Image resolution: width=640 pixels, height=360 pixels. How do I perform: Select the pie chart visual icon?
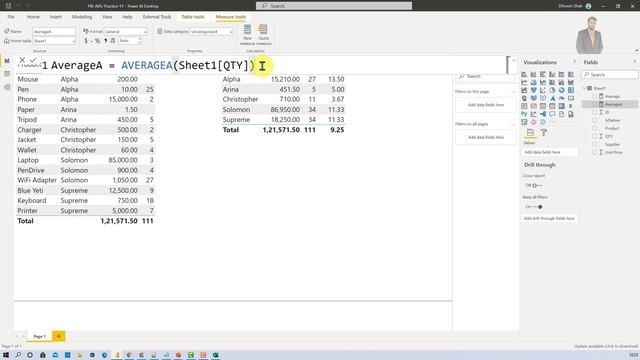point(552,90)
